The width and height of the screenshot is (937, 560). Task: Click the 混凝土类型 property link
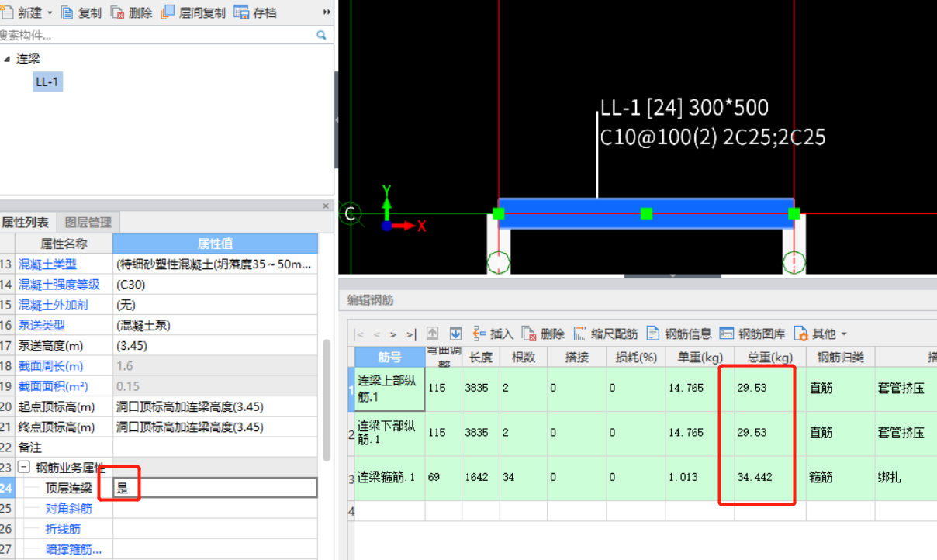47,264
